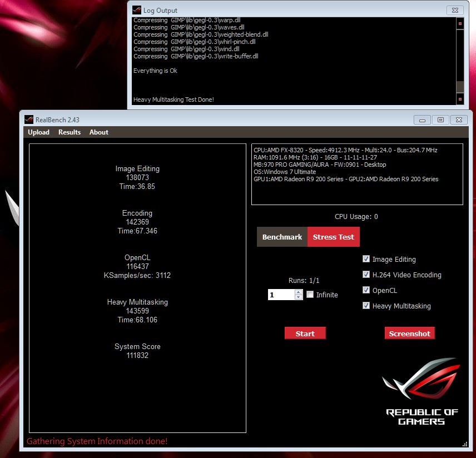Click 'Gathering System Information done!' status text
The image size is (476, 458).
[97, 441]
